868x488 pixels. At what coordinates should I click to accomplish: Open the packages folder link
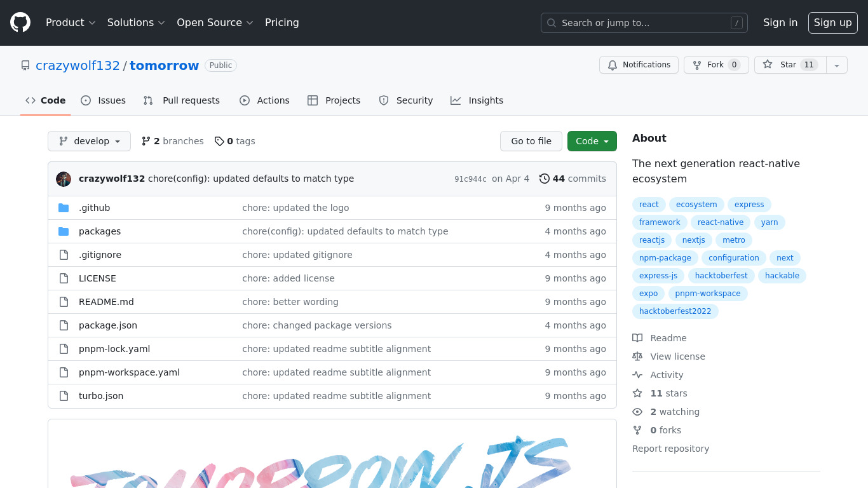(100, 231)
